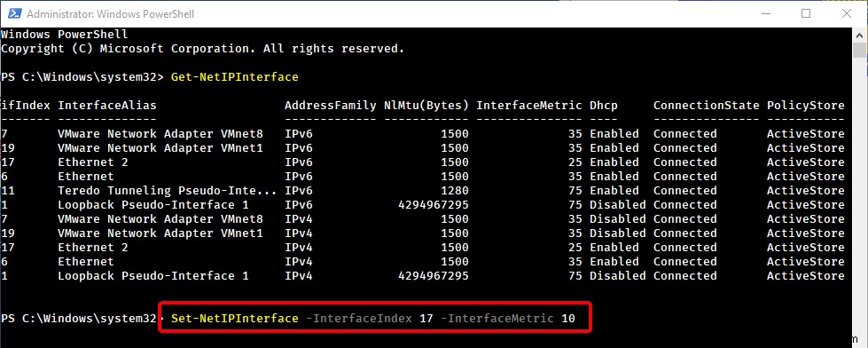Click Teredo Tunneling Pseudo-Inte... row alias
The height and width of the screenshot is (348, 868).
[x=168, y=191]
